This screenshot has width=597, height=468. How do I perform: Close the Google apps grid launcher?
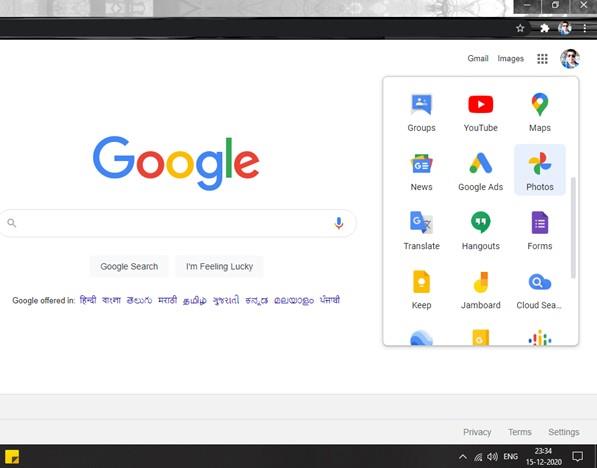coord(542,59)
